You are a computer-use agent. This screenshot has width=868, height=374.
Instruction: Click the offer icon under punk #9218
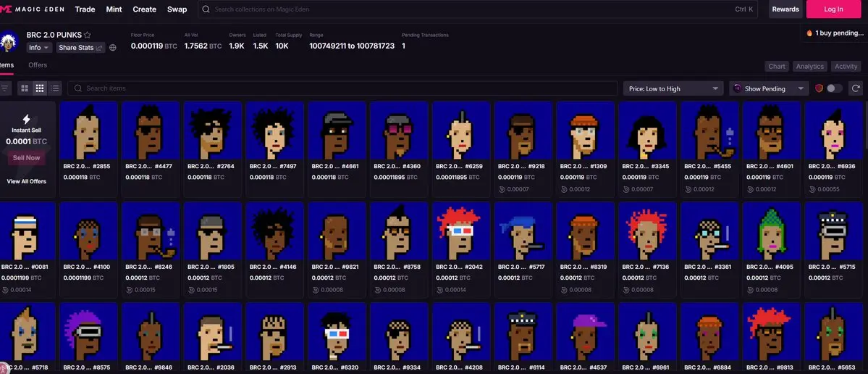click(501, 189)
